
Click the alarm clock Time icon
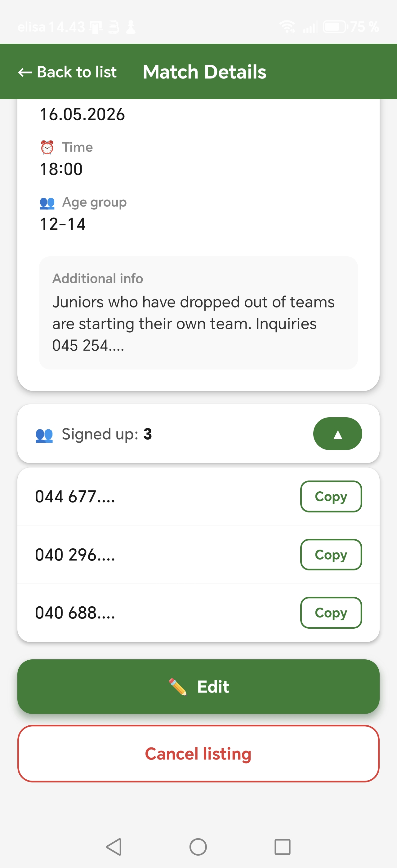pos(47,148)
